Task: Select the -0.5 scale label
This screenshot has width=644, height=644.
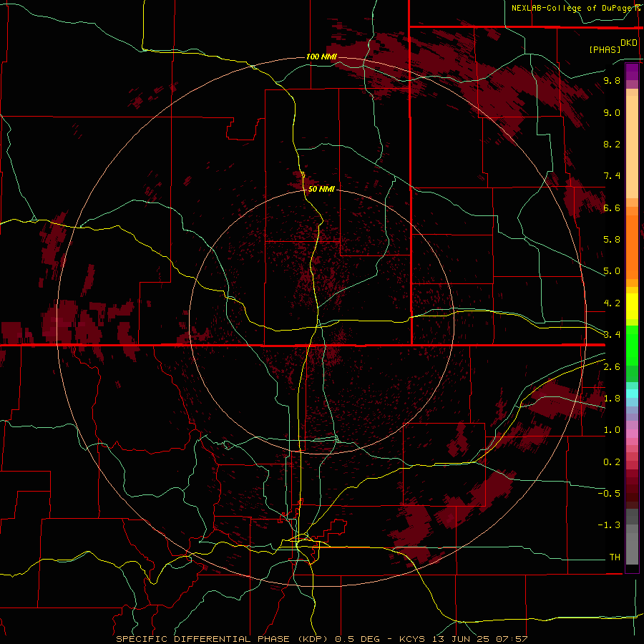Action: tap(609, 493)
